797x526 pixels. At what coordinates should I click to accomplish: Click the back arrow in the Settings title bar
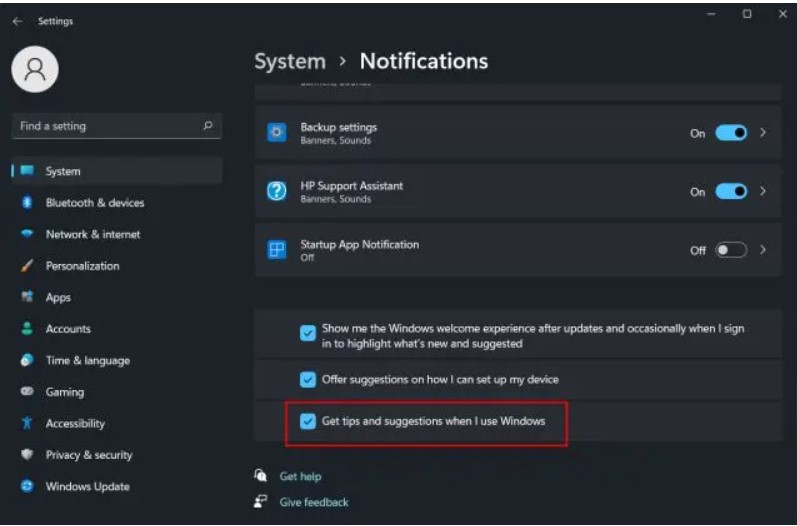click(x=17, y=21)
